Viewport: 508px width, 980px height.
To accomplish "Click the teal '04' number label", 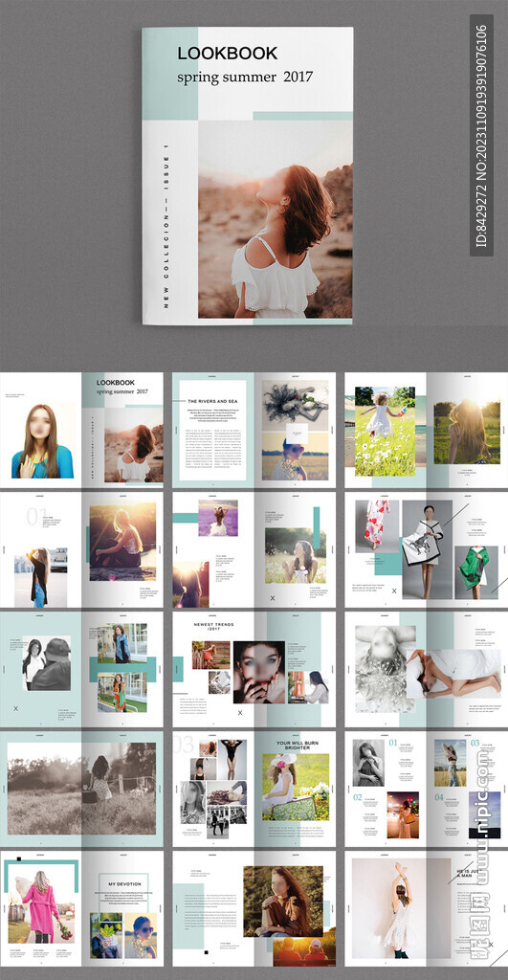I will 439,797.
